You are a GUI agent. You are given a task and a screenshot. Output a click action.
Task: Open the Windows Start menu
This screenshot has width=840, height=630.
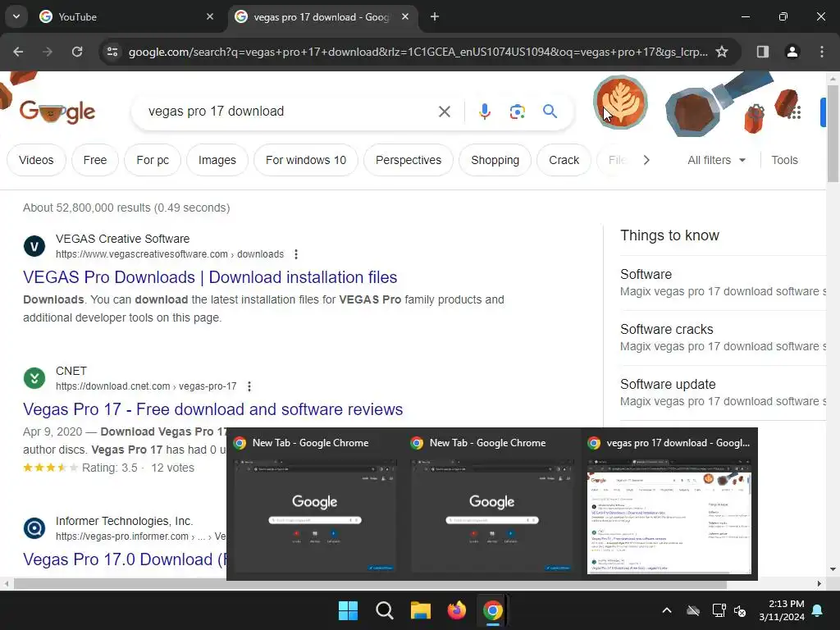(348, 610)
